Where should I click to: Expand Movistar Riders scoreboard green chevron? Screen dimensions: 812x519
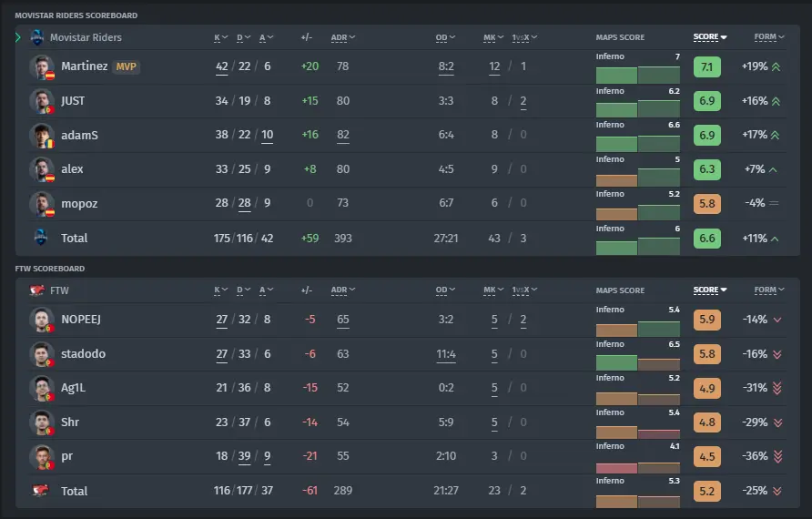pos(18,37)
